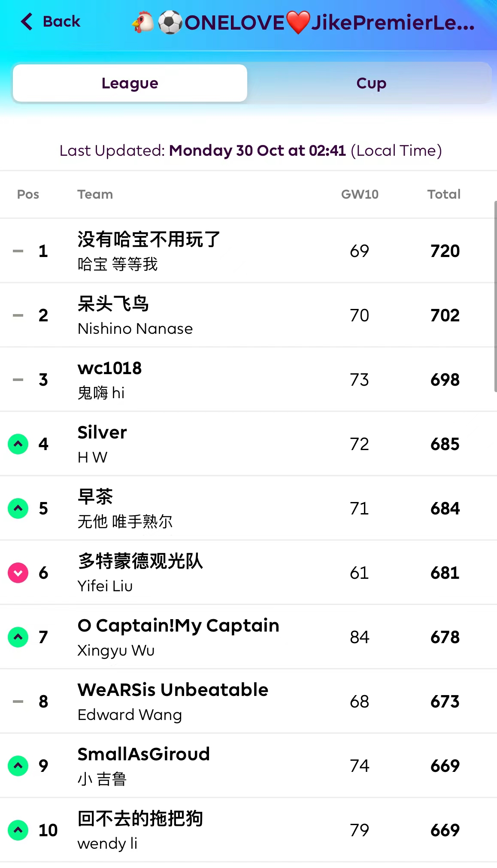Click the red heart emoji in title
This screenshot has height=868, width=497.
click(298, 22)
